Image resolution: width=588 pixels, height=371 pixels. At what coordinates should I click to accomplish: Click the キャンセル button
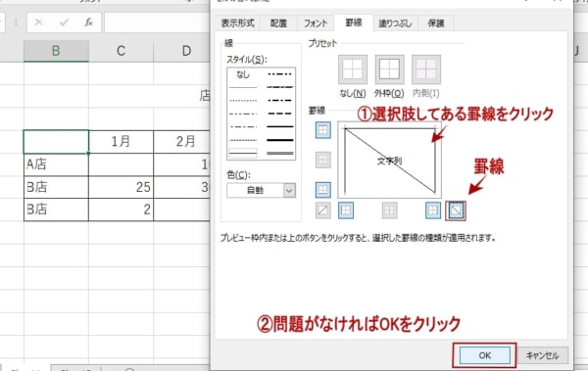click(x=542, y=355)
